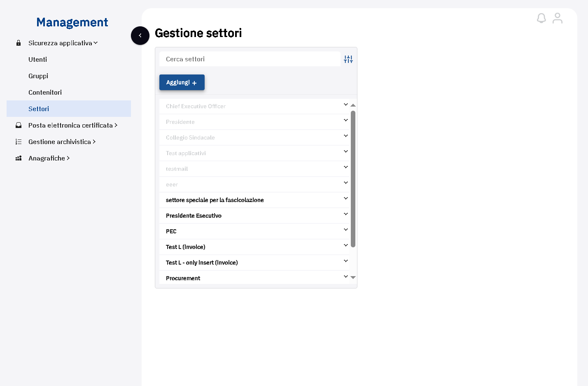Collapse the Sicurezza applicativa menu
Viewport: 588px width, 386px height.
(x=96, y=43)
